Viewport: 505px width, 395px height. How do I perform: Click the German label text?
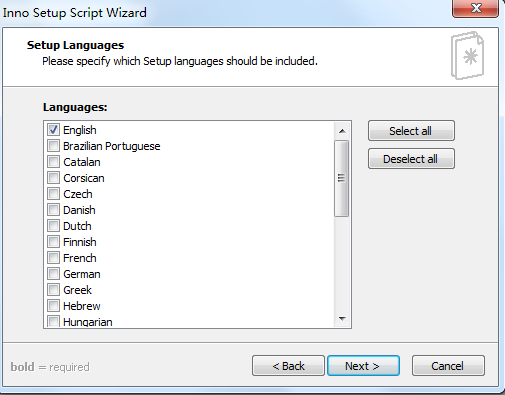coord(82,274)
